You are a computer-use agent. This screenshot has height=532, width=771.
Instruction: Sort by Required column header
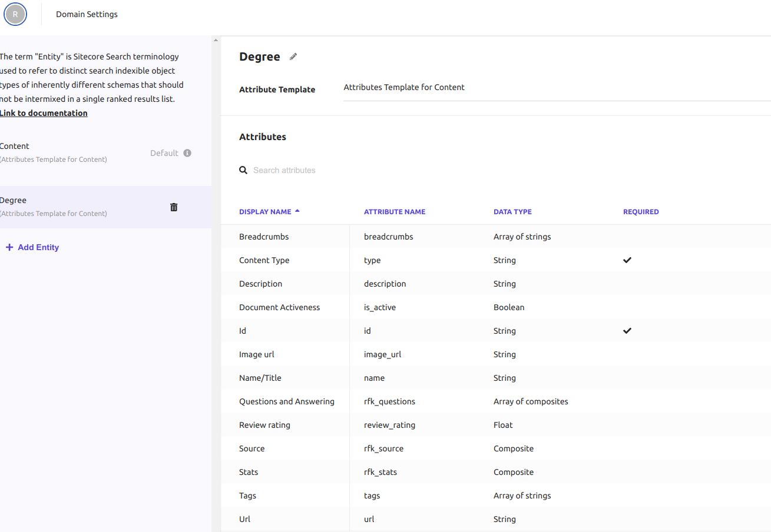[641, 212]
